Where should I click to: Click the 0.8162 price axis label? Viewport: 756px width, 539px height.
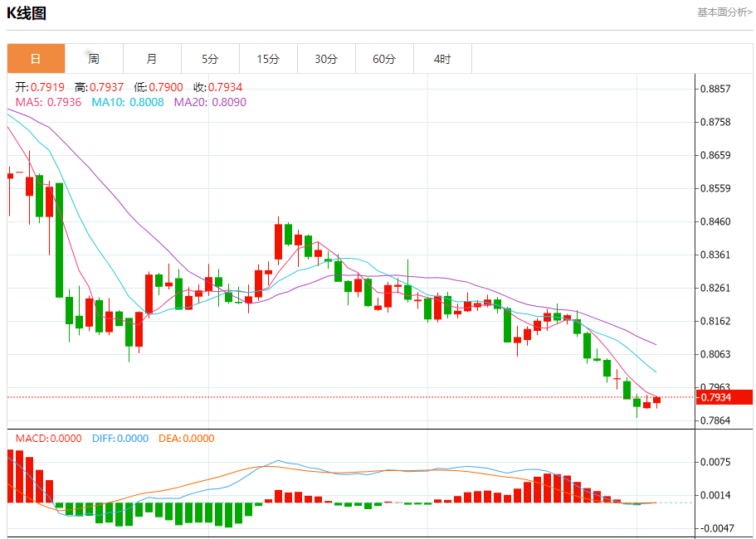(715, 321)
